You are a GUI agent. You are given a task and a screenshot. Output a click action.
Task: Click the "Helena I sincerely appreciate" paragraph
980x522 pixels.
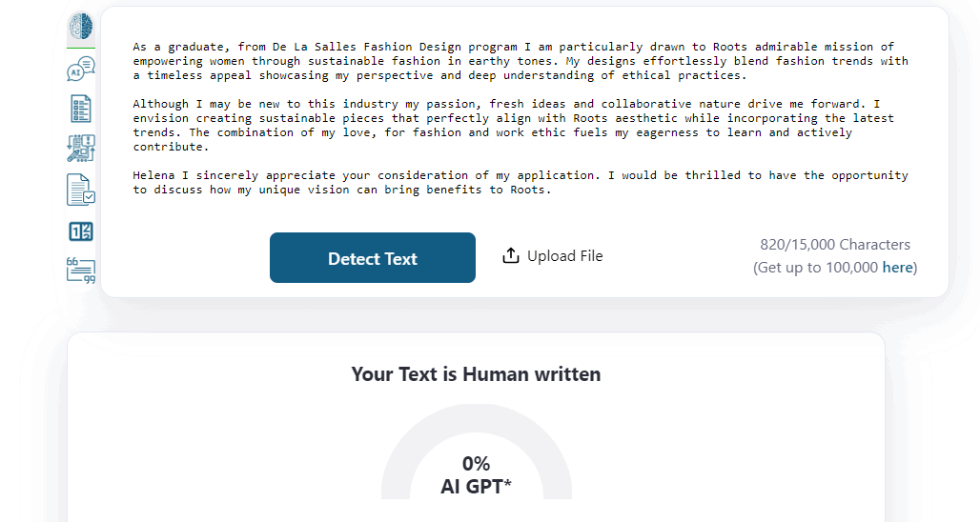coord(520,182)
